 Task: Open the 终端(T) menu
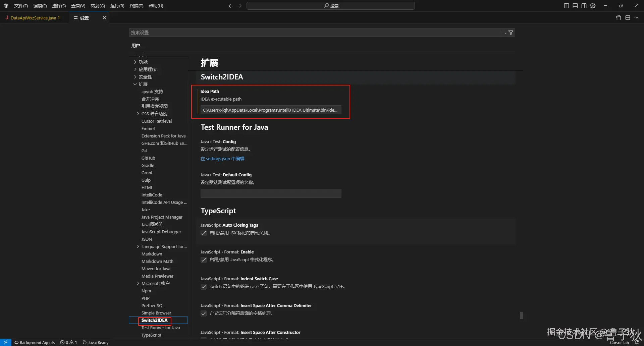click(x=136, y=6)
